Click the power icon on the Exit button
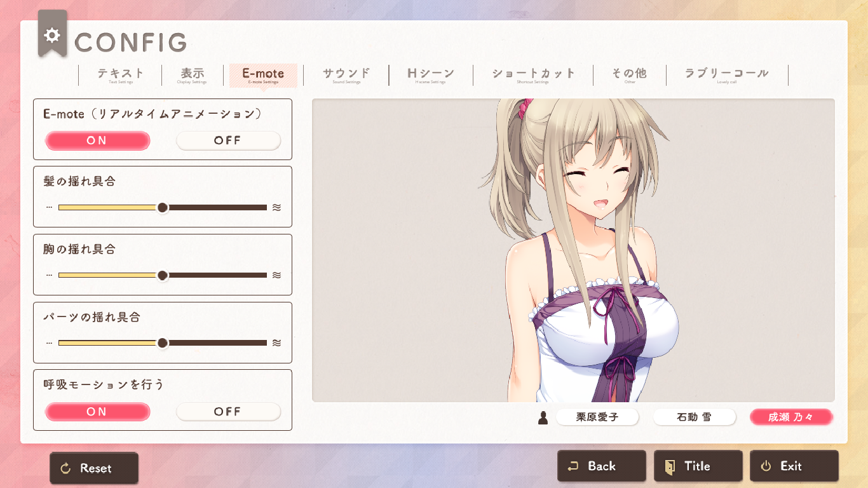 [x=766, y=466]
